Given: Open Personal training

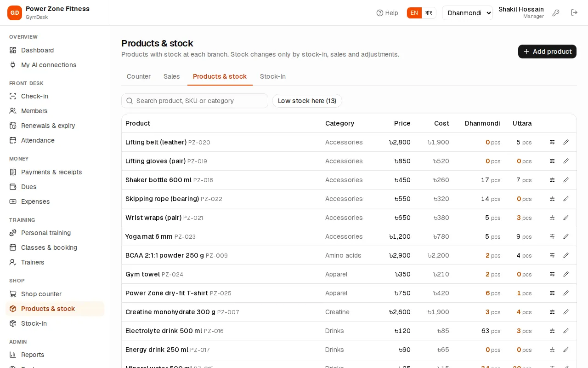Looking at the screenshot, I should [55, 233].
